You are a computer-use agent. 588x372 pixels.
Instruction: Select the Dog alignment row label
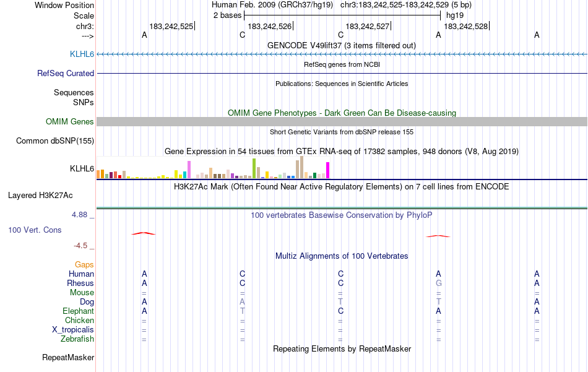[x=87, y=302]
